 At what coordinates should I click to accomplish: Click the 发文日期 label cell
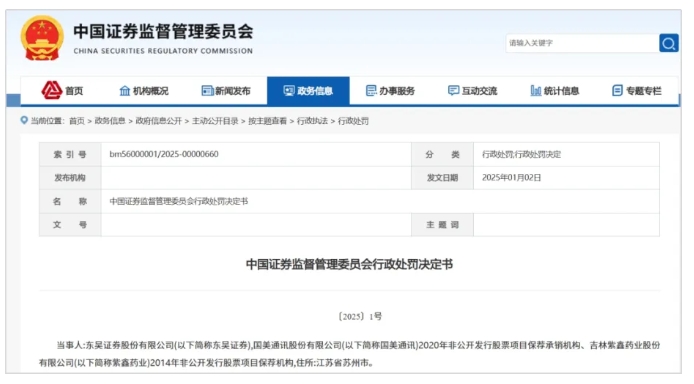tap(442, 178)
